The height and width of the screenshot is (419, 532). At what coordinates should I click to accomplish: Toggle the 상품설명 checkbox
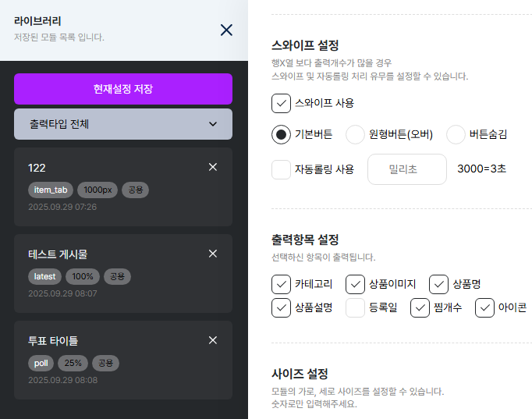pos(282,307)
